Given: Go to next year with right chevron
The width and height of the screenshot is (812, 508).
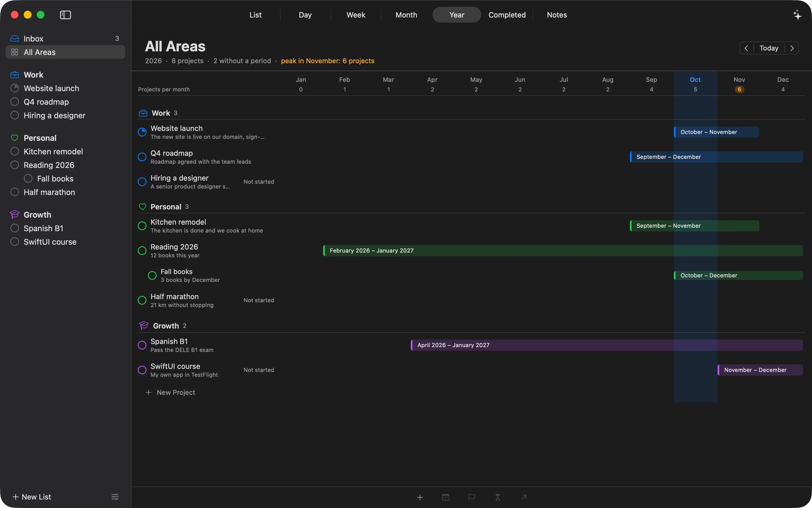Looking at the screenshot, I should [792, 48].
